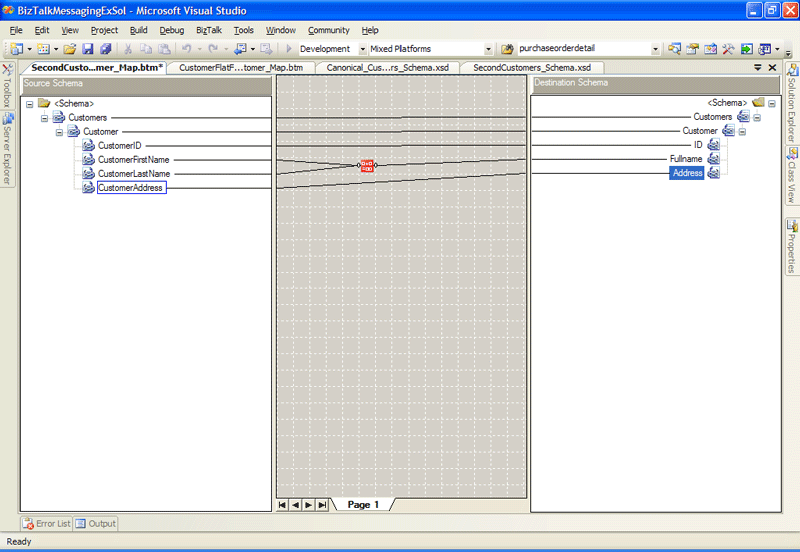Expand the Server Explorer side panel
Image resolution: width=800 pixels, height=552 pixels.
click(x=7, y=149)
